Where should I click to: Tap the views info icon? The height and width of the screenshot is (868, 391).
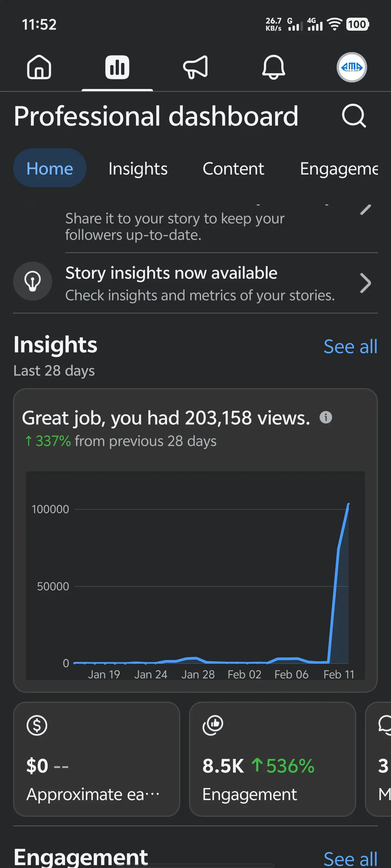pos(326,417)
